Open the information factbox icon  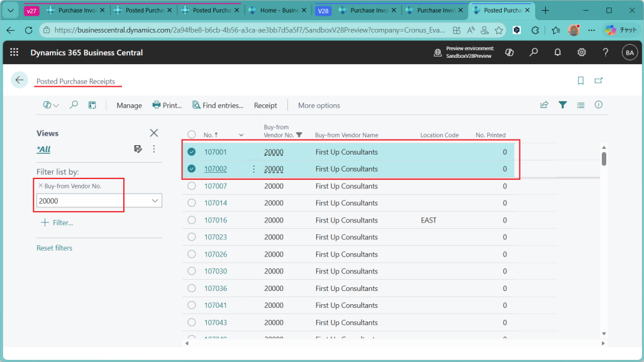[x=599, y=106]
